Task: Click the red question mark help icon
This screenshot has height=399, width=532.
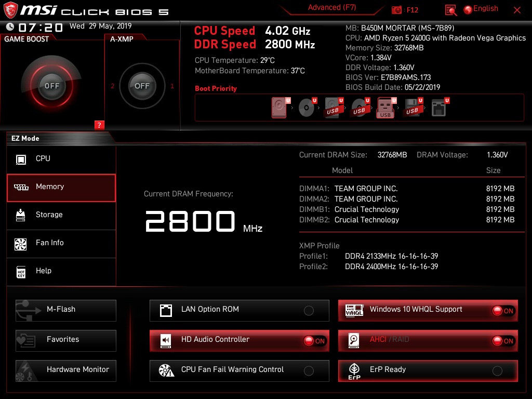Action: coord(99,125)
